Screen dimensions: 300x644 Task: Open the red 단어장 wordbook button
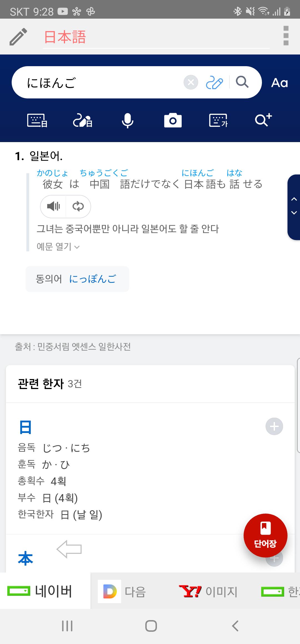265,535
